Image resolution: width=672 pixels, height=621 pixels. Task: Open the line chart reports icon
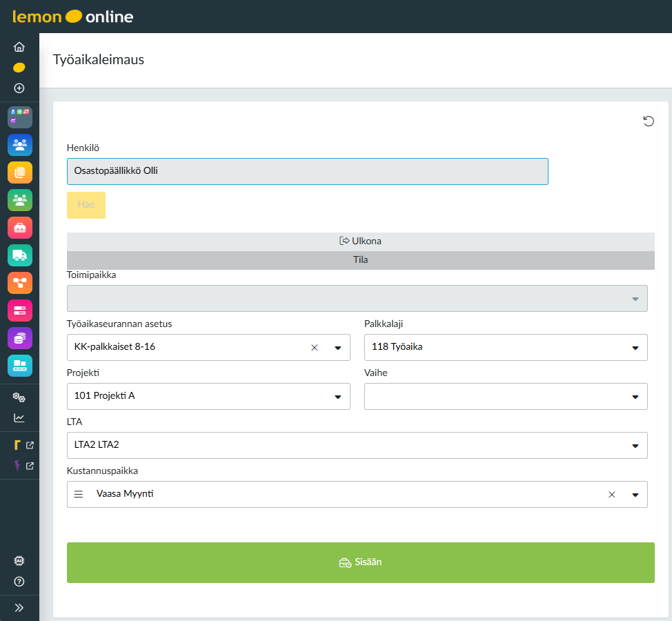[x=19, y=418]
